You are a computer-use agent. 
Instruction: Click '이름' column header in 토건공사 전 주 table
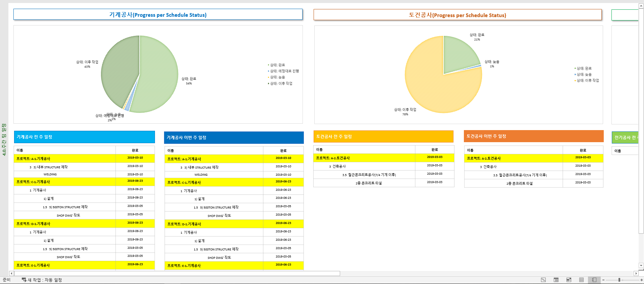365,150
